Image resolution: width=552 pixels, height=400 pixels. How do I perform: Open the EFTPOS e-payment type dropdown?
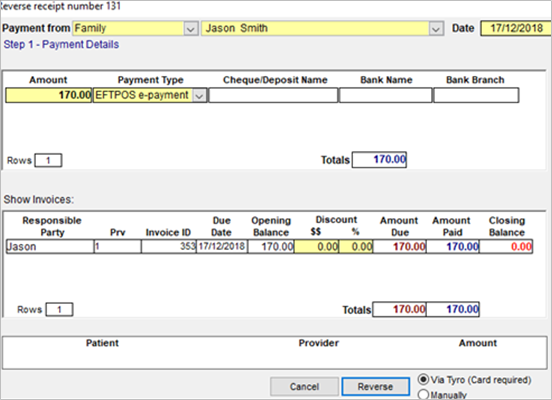[200, 95]
